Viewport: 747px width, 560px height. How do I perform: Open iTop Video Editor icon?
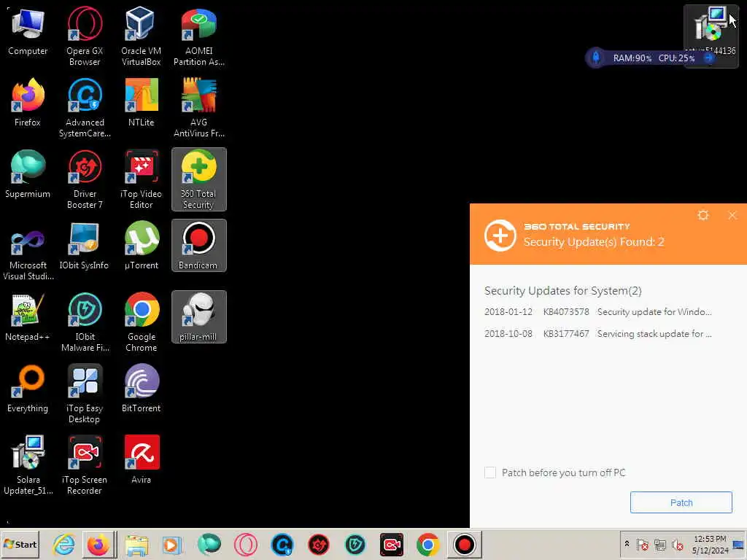pyautogui.click(x=141, y=179)
